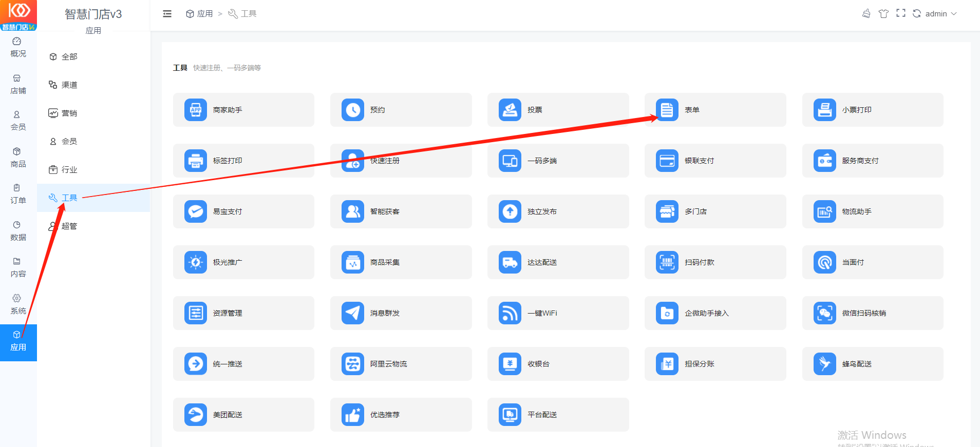Viewport: 980px width, 447px height.
Task: Open the 企微助手接入 icon
Action: tap(667, 313)
